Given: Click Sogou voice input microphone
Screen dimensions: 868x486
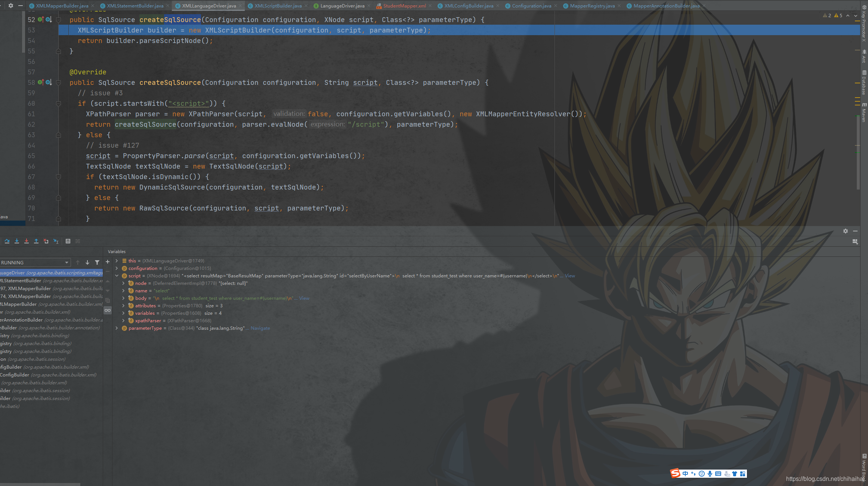Looking at the screenshot, I should [710, 474].
